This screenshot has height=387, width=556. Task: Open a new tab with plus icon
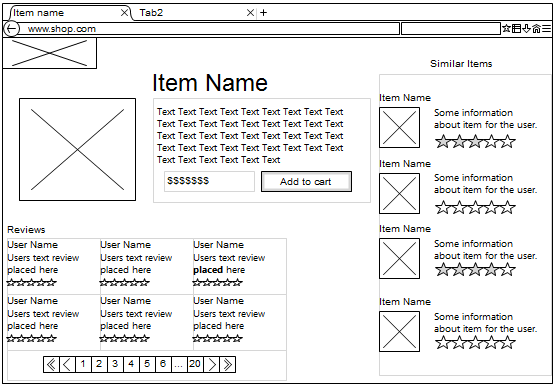(263, 13)
